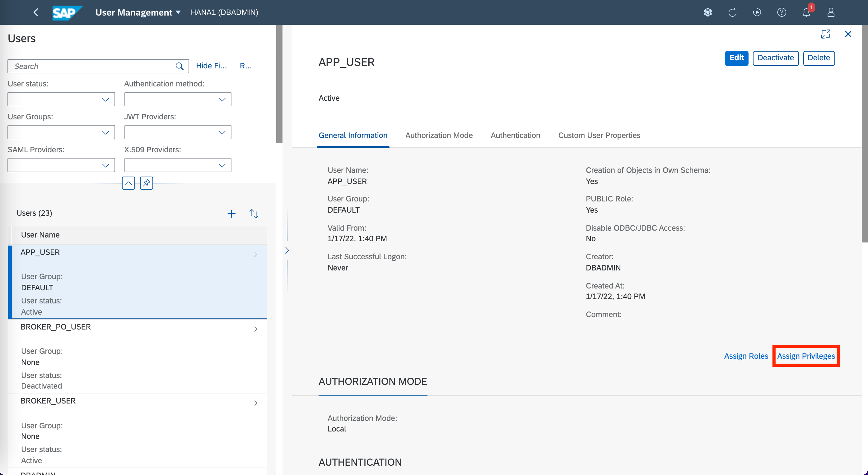Enter full screen for user details
Viewport: 868px width, 475px height.
tap(825, 34)
